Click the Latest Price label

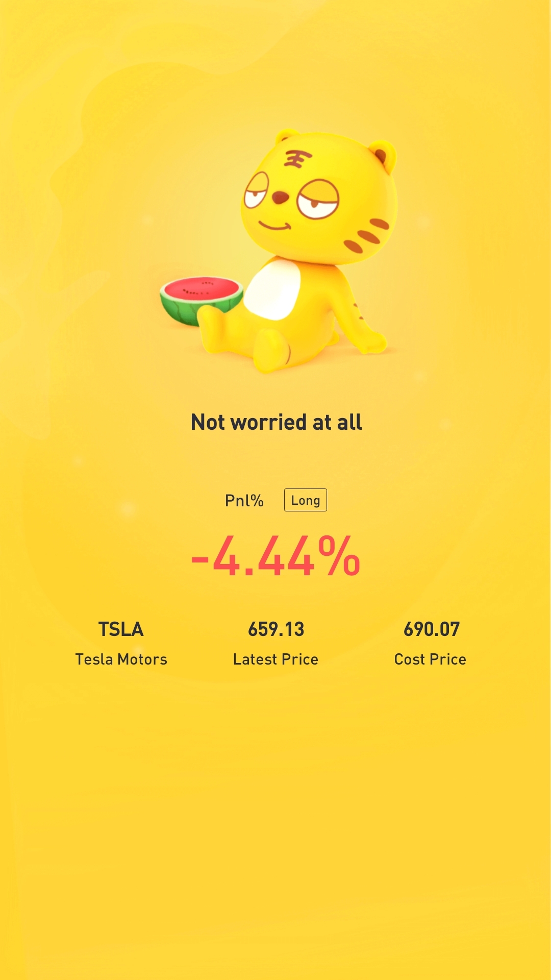(x=275, y=659)
